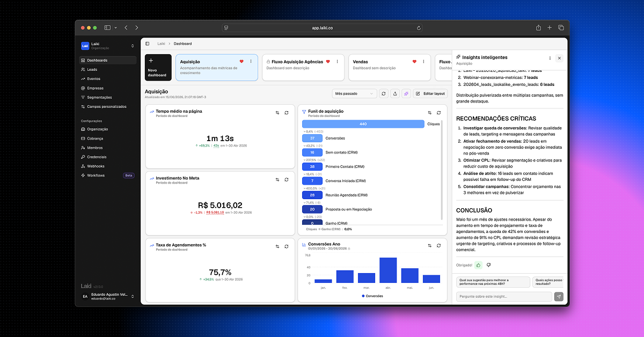Expand the 237,5% funnel step chevron

304,160
